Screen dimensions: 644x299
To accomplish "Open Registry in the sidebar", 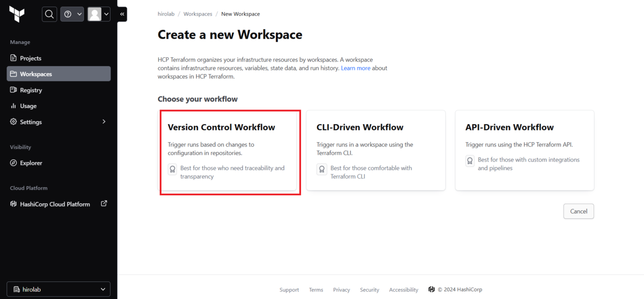I will (58, 90).
